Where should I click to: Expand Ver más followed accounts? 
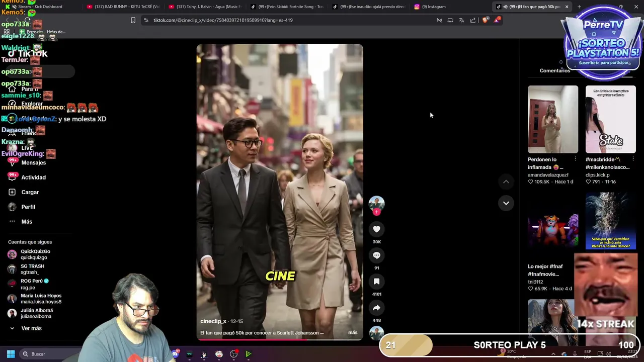pos(31,328)
